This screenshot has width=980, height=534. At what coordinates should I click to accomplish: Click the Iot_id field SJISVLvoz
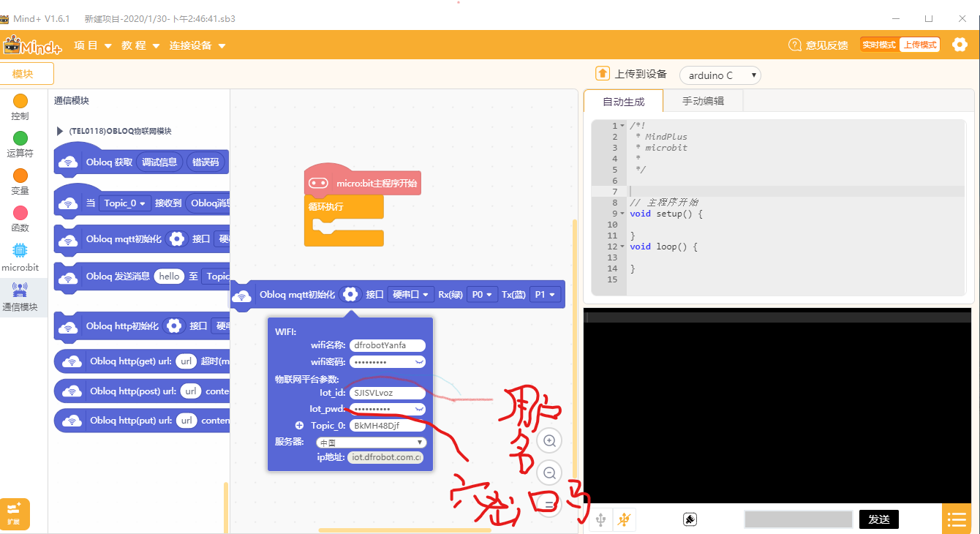click(387, 392)
